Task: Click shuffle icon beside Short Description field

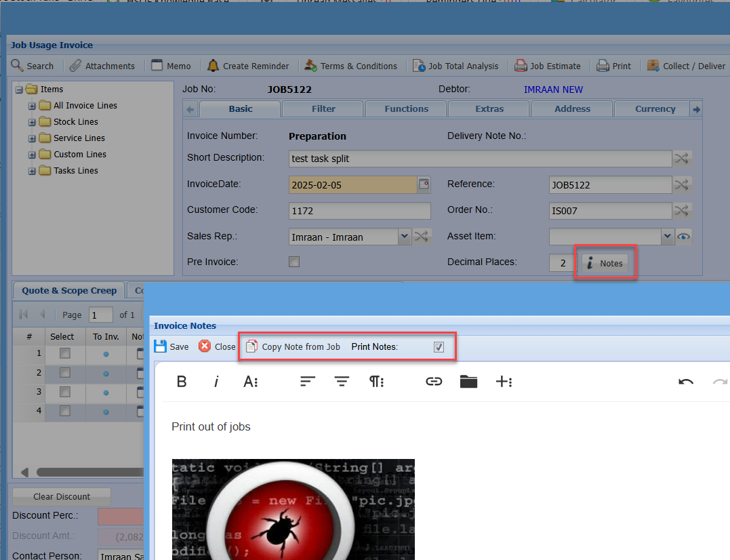Action: click(x=681, y=159)
